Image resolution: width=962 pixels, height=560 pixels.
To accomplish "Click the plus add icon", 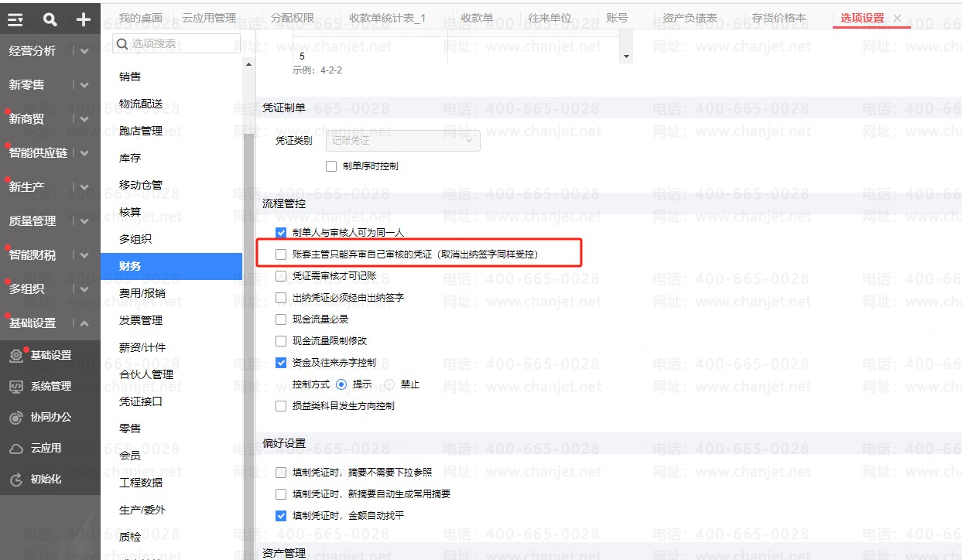I will tap(84, 19).
